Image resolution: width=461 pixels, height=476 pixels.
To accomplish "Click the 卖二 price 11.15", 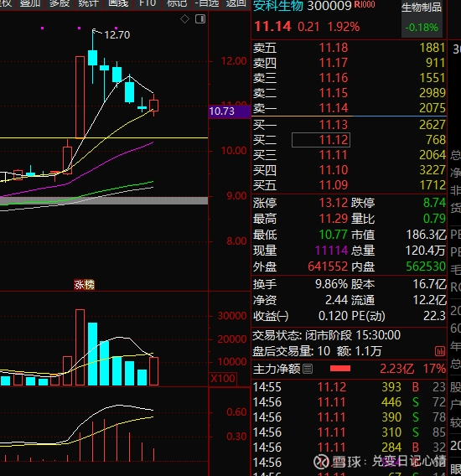I will click(x=333, y=93).
